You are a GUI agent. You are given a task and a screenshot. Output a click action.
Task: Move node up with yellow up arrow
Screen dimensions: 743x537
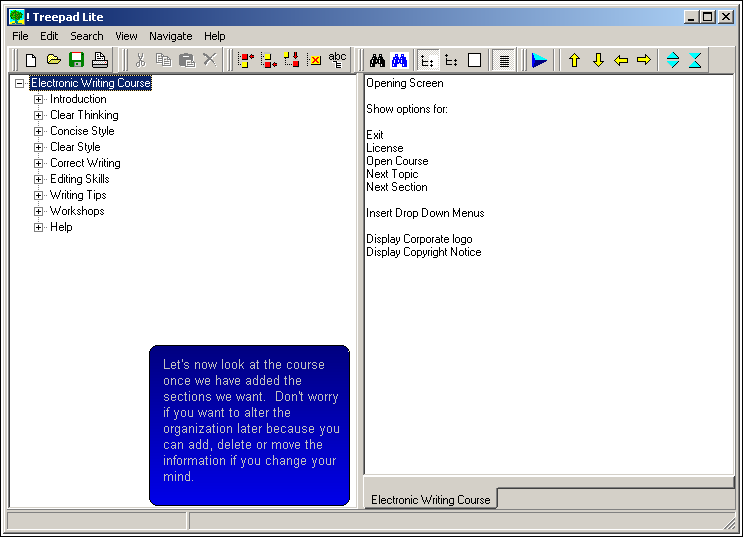tap(574, 60)
